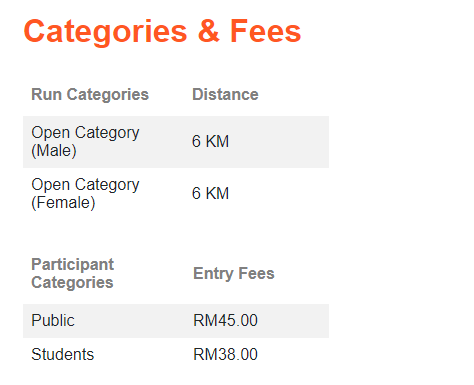Click the 6 KM distance for Male
The width and height of the screenshot is (474, 385).
click(x=210, y=141)
